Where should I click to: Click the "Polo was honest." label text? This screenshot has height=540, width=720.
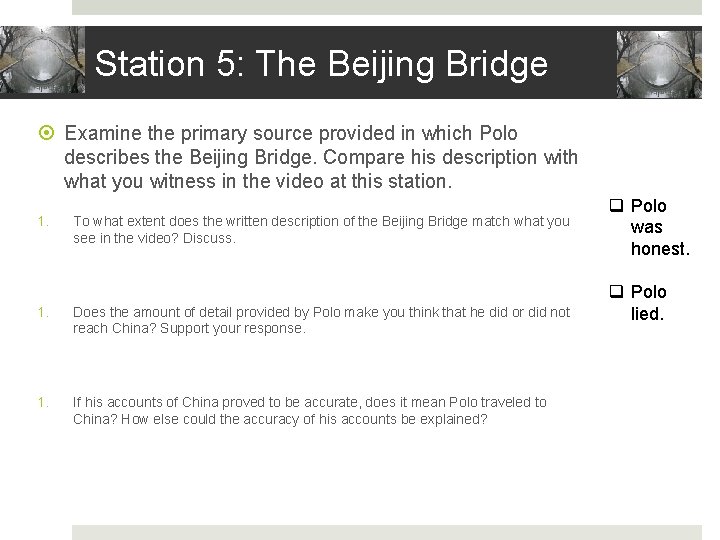click(x=660, y=227)
